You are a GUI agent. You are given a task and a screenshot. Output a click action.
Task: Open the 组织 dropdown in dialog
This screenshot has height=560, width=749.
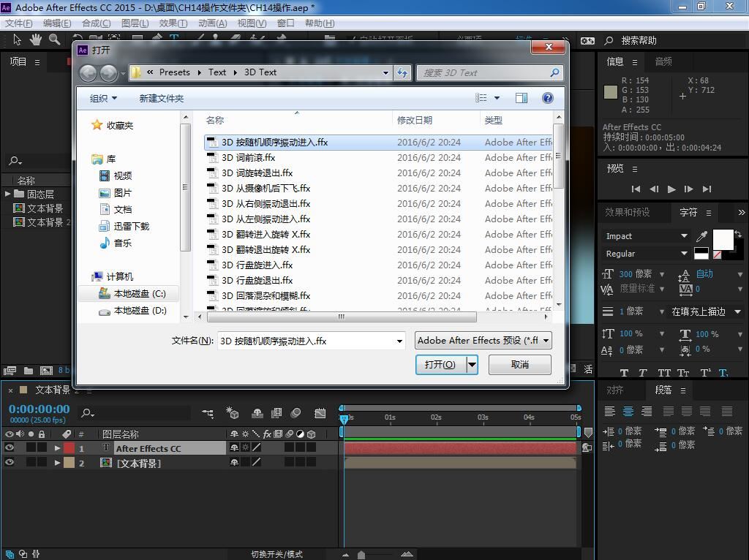coord(104,99)
